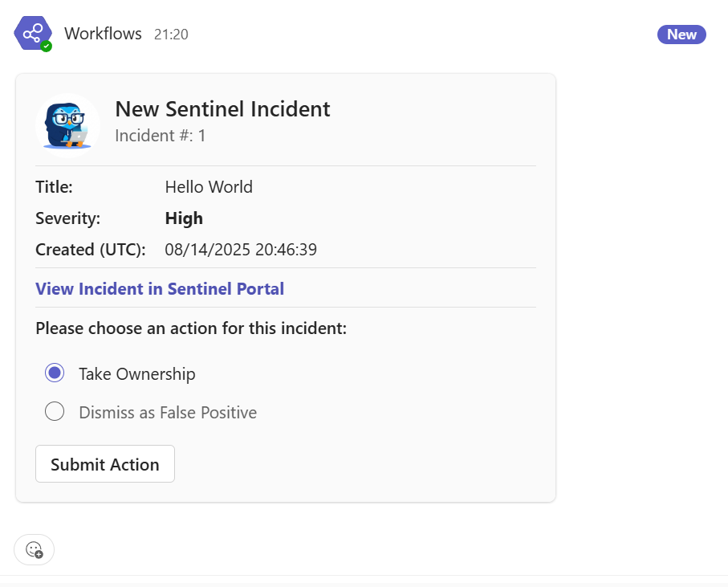The image size is (728, 587).
Task: Click the Workflows app avatar icon
Action: (x=32, y=34)
